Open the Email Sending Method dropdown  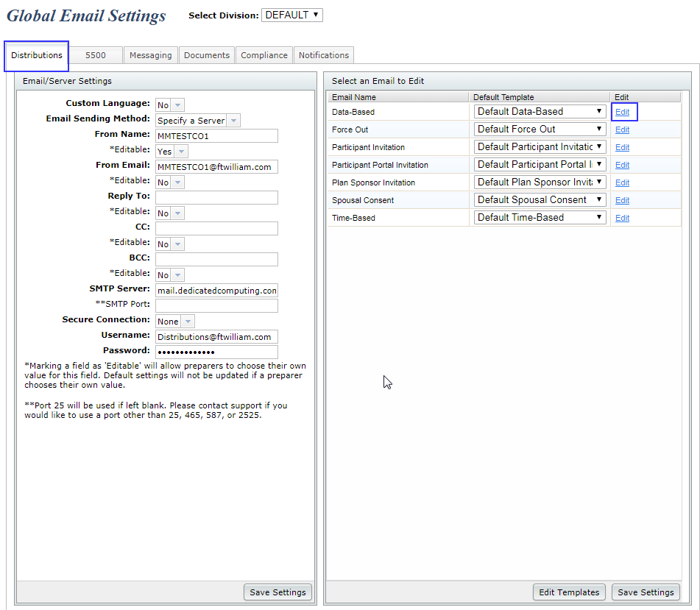point(197,121)
